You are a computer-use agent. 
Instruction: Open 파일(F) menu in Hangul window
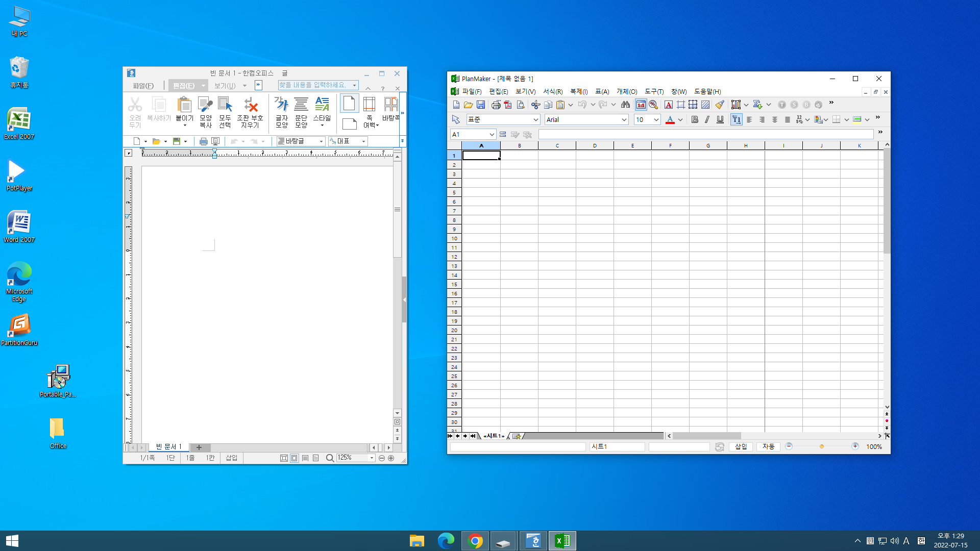[x=143, y=86]
